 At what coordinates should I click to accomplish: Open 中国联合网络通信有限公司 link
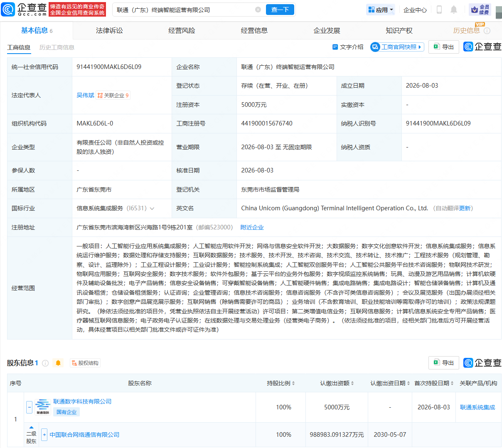(84, 435)
